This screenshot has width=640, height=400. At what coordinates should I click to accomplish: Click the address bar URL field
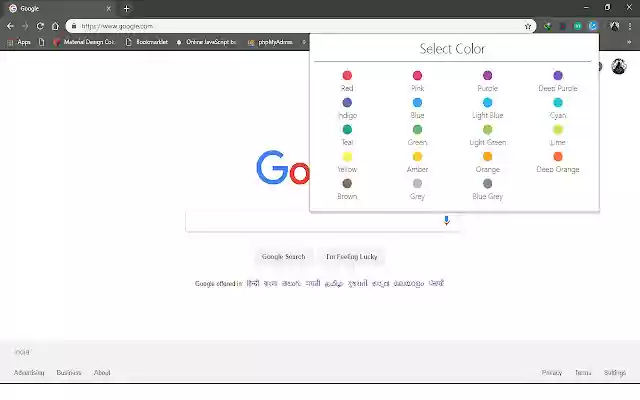(x=301, y=26)
